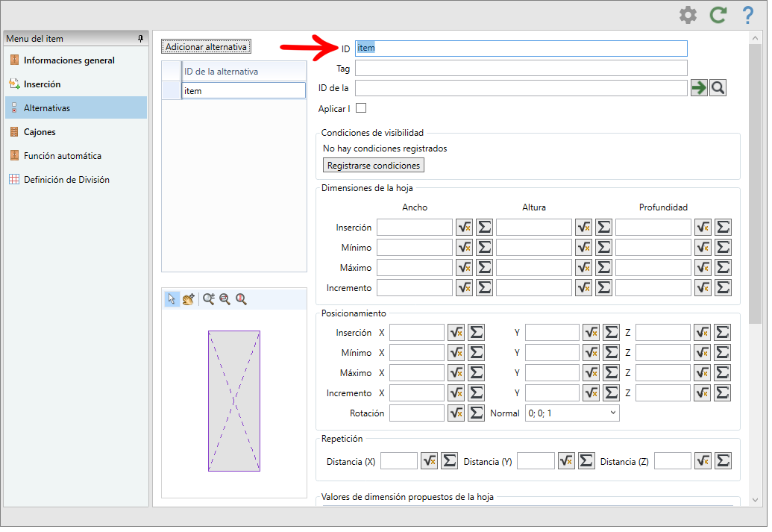Toggle the Aplicar checkbox
772x532 pixels.
click(x=361, y=108)
